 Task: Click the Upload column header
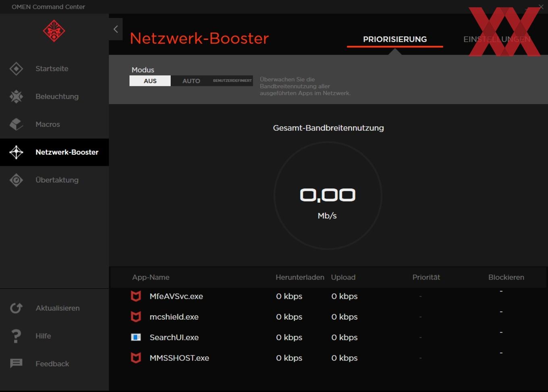(343, 277)
